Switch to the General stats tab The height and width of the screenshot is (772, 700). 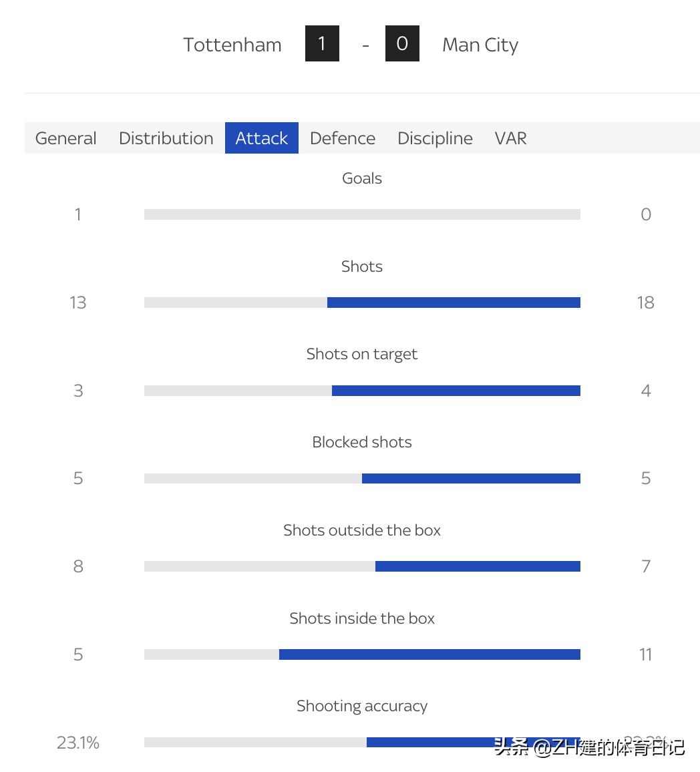click(x=65, y=138)
